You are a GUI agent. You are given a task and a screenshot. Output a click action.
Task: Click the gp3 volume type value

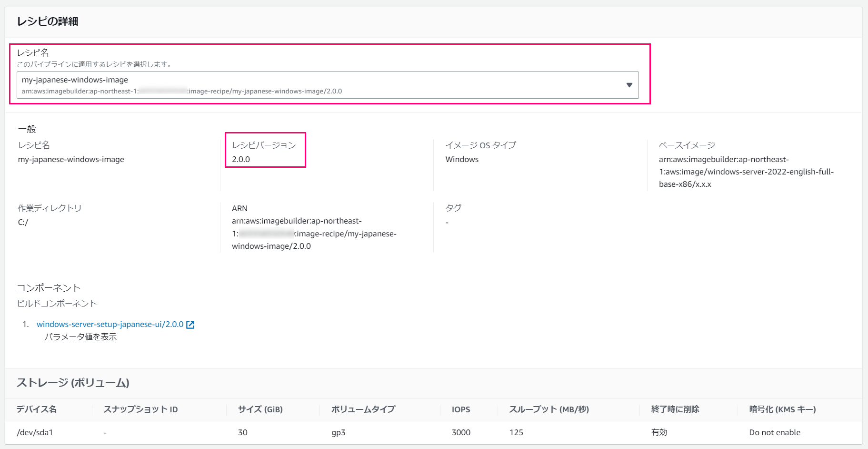[x=338, y=432]
